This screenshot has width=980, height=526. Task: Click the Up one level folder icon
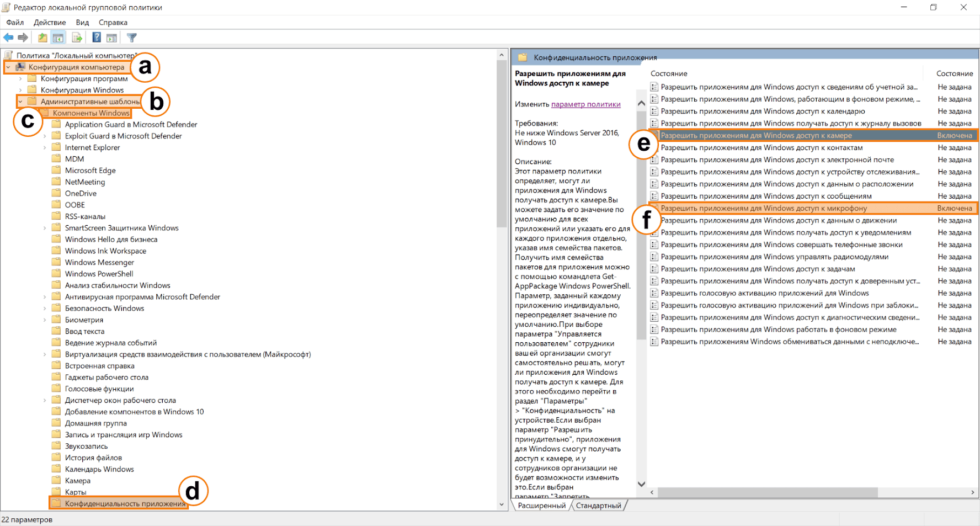tap(42, 38)
